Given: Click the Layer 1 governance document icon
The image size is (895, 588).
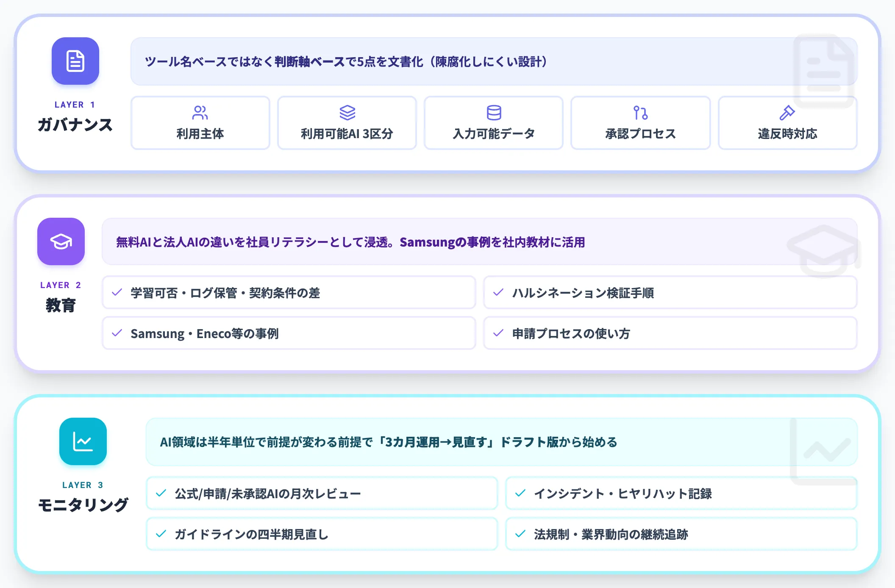Looking at the screenshot, I should pos(75,61).
